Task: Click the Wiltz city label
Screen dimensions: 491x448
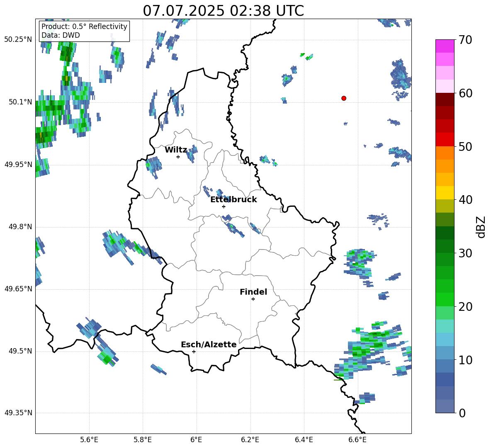Action: click(176, 150)
